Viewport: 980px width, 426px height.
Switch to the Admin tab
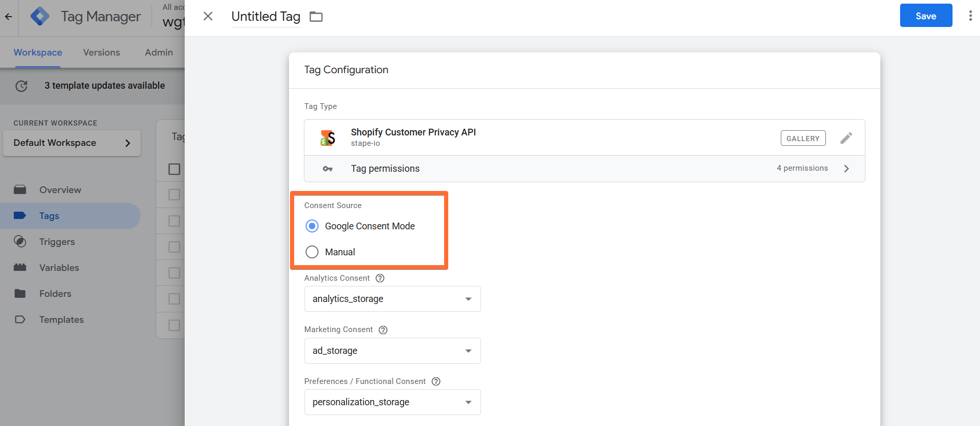coord(159,52)
